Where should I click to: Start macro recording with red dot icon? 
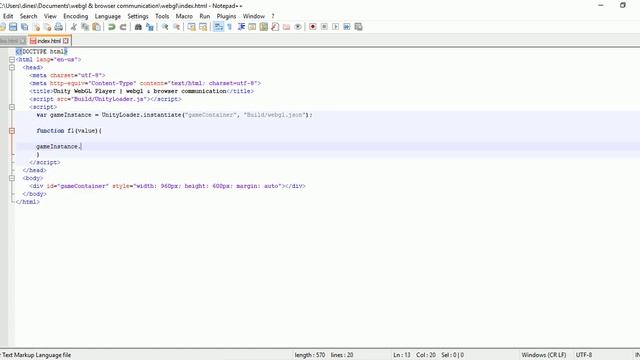point(313,27)
